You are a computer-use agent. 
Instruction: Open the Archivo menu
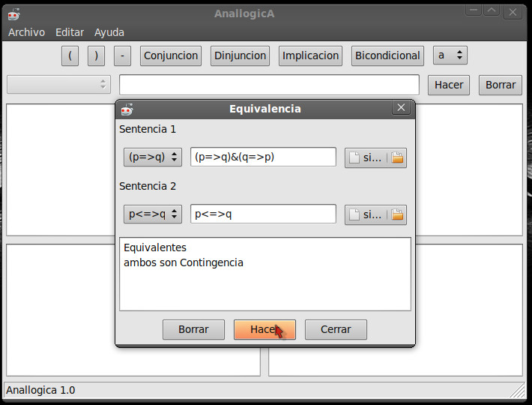(x=26, y=32)
